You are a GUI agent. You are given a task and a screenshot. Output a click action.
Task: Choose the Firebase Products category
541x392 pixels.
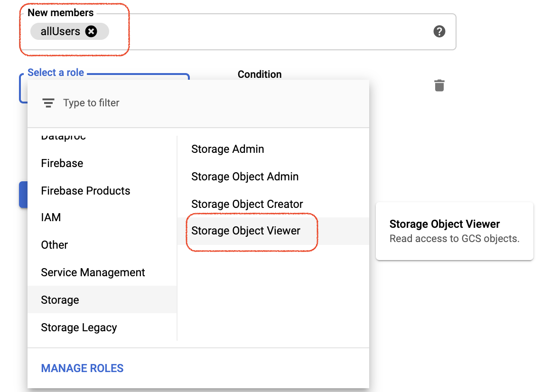[x=85, y=191]
